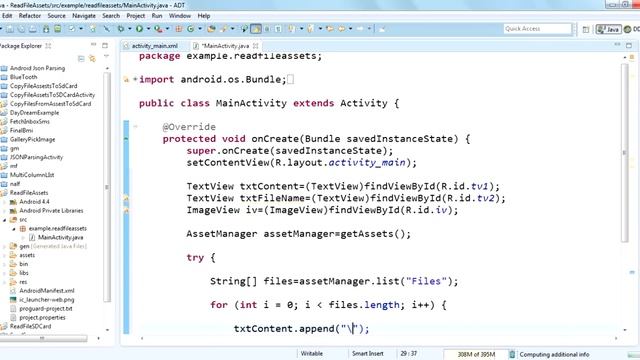The height and width of the screenshot is (360, 640).
Task: Run Android Lint check icon
Action: pos(72,29)
